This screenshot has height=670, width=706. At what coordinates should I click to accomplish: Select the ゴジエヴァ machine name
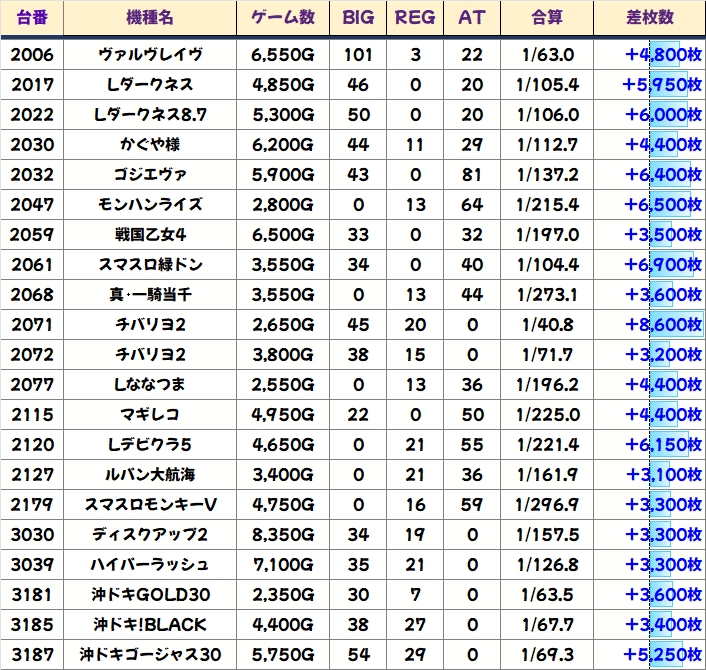click(150, 175)
